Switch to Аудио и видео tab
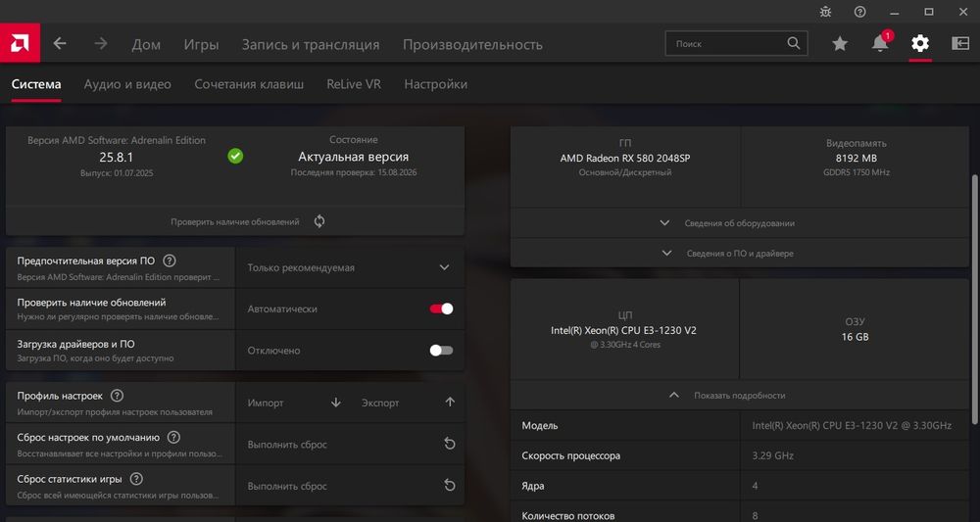This screenshot has height=522, width=980. click(127, 84)
